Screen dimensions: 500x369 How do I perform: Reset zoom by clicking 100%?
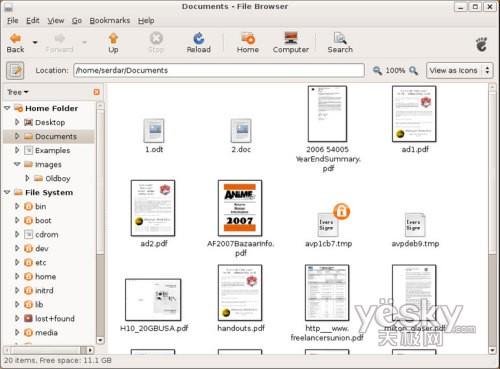395,70
